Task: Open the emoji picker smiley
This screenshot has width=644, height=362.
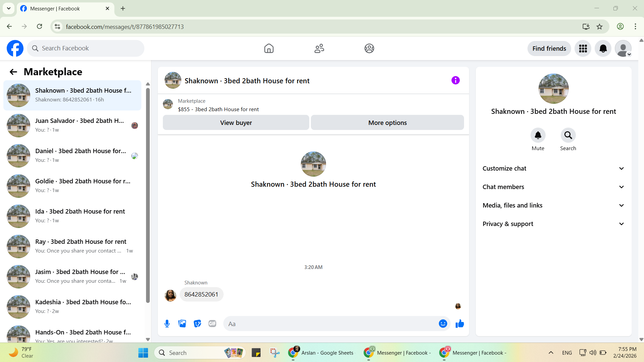Action: pos(443,324)
